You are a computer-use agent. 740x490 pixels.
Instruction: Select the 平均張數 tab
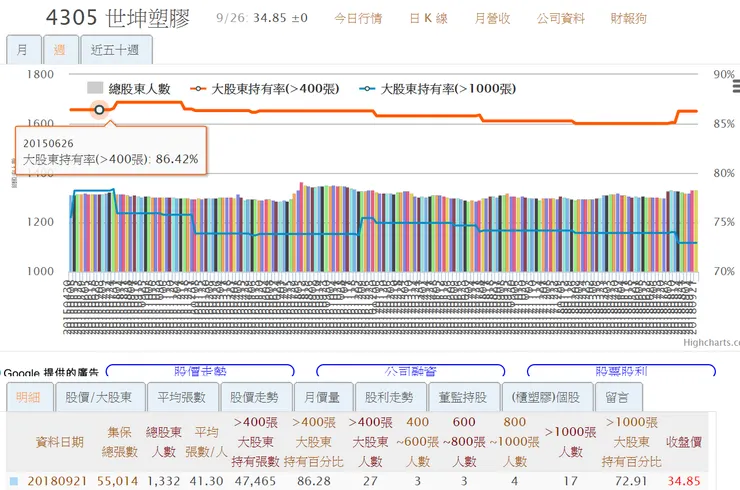pos(182,397)
